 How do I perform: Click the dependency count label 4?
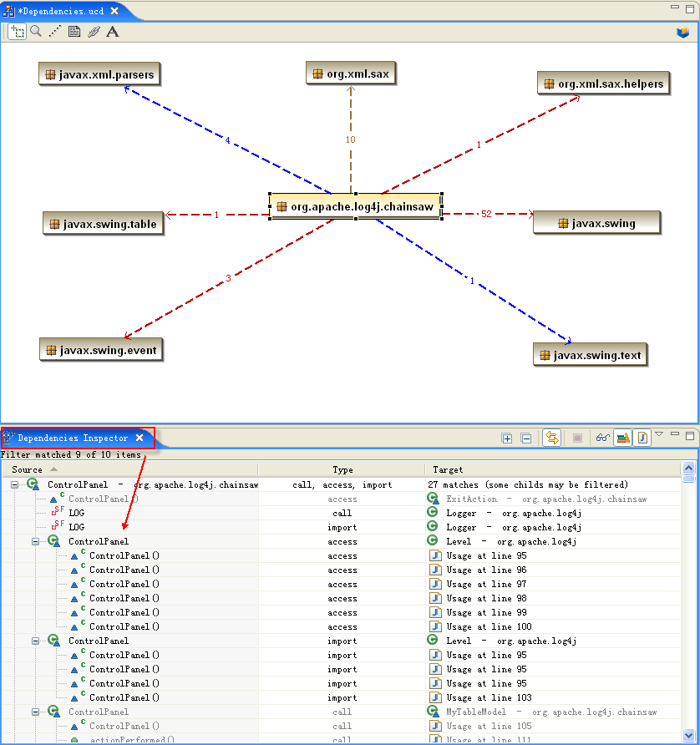pos(228,140)
